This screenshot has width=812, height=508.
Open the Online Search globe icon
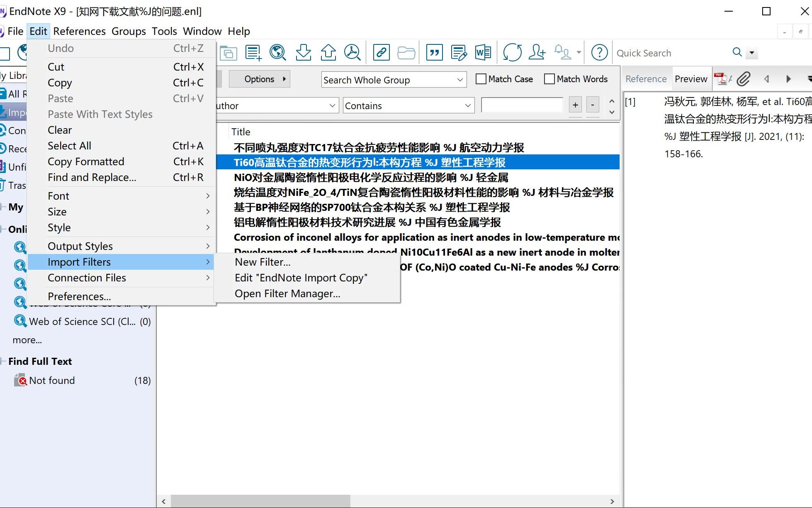pyautogui.click(x=277, y=53)
